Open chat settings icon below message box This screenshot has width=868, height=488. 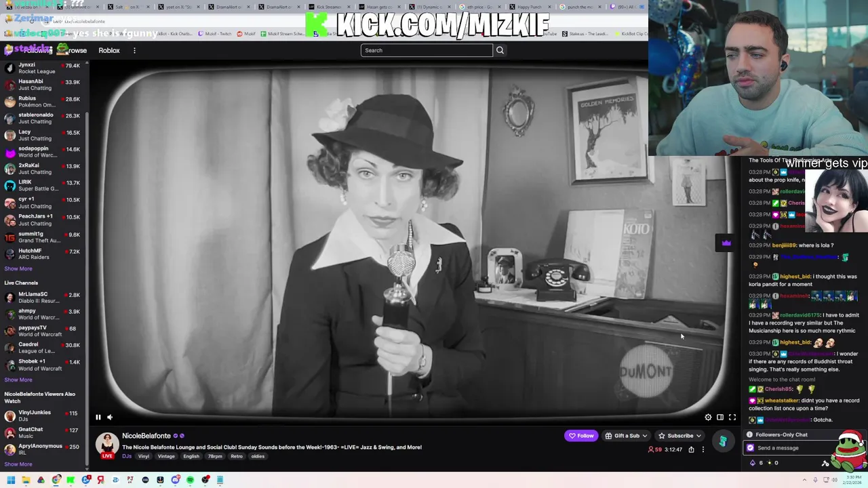click(825, 463)
